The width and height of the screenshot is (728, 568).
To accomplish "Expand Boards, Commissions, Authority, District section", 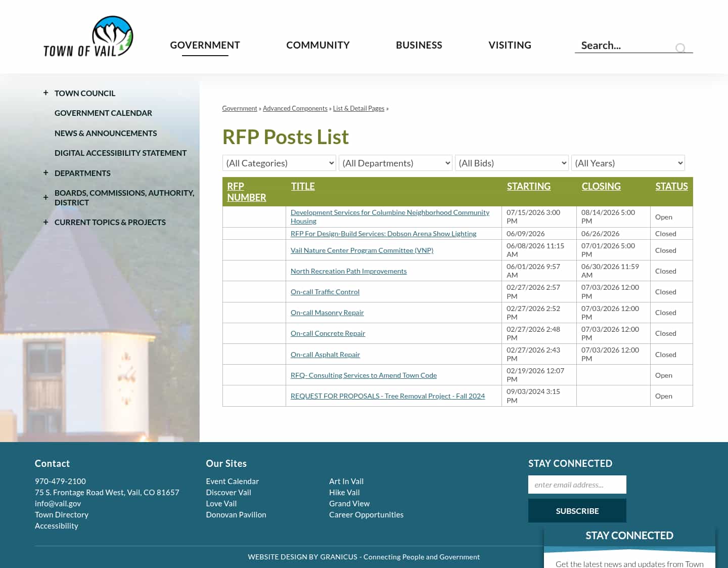I will tap(45, 197).
